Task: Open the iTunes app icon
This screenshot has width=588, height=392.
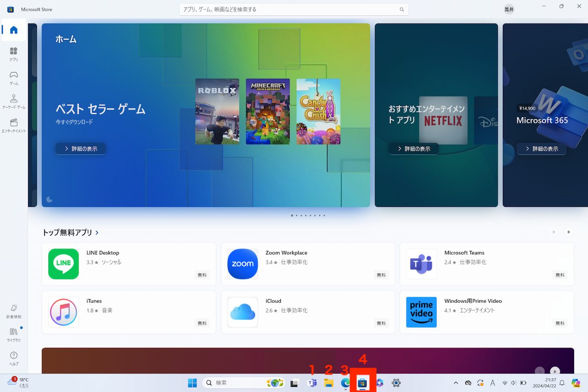Action: click(x=63, y=312)
